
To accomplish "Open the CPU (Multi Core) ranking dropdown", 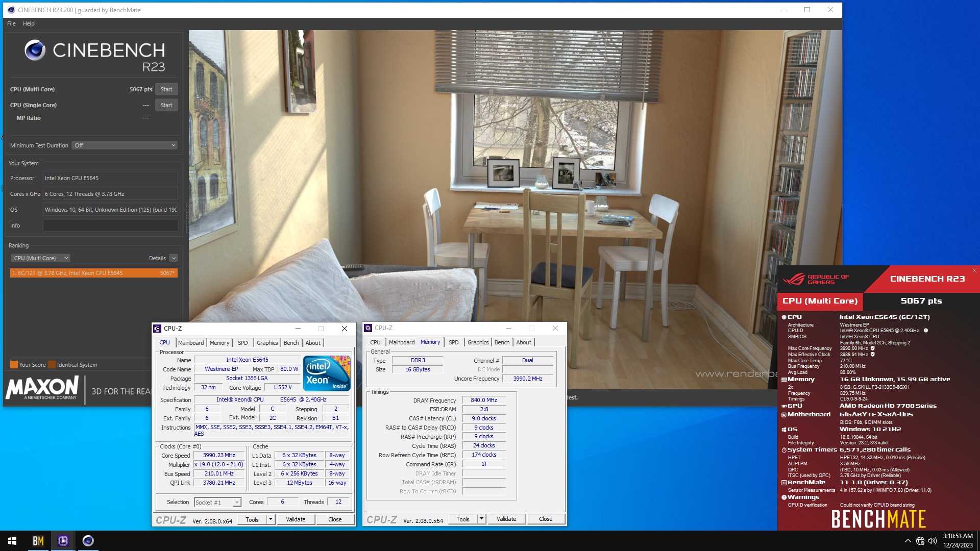I will point(39,258).
